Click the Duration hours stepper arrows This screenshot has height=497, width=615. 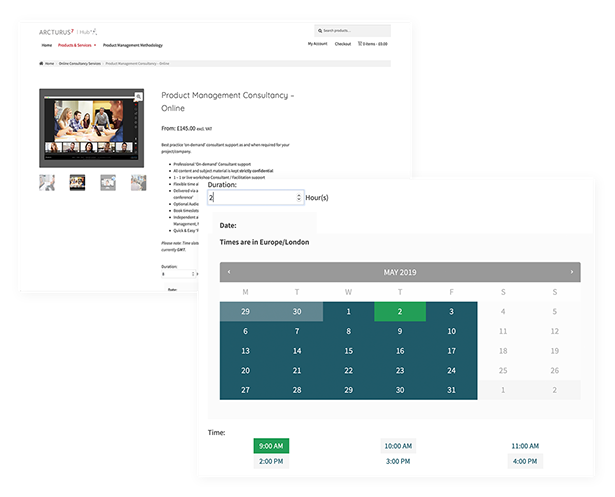(x=298, y=198)
